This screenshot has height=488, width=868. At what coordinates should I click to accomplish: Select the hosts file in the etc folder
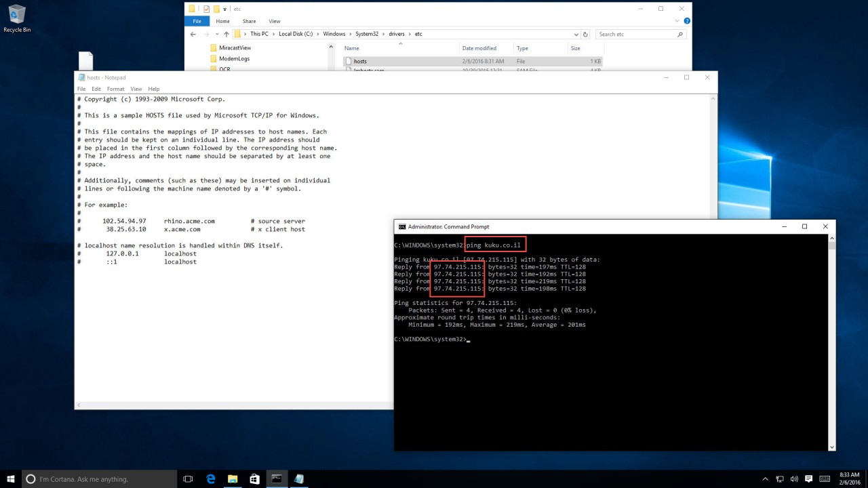(360, 61)
